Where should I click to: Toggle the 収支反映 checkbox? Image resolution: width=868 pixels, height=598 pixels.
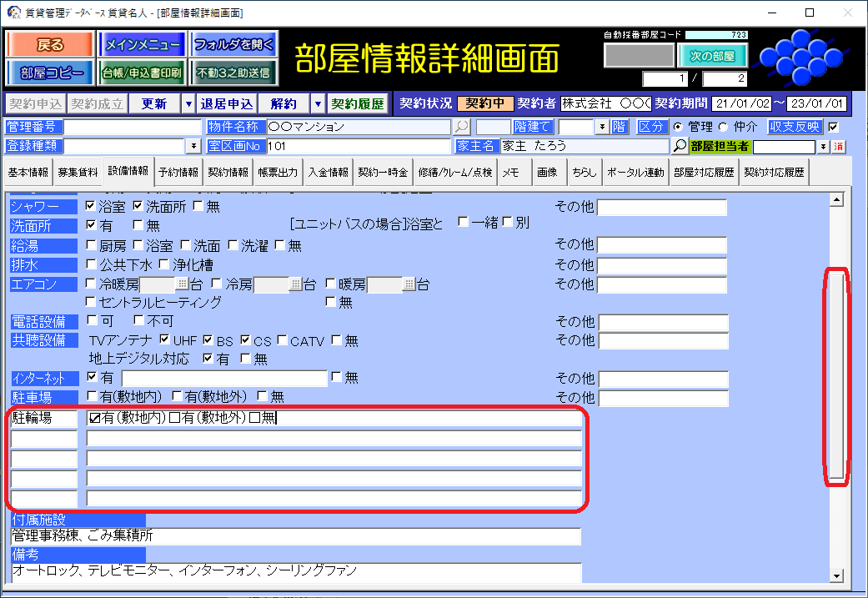[x=832, y=128]
